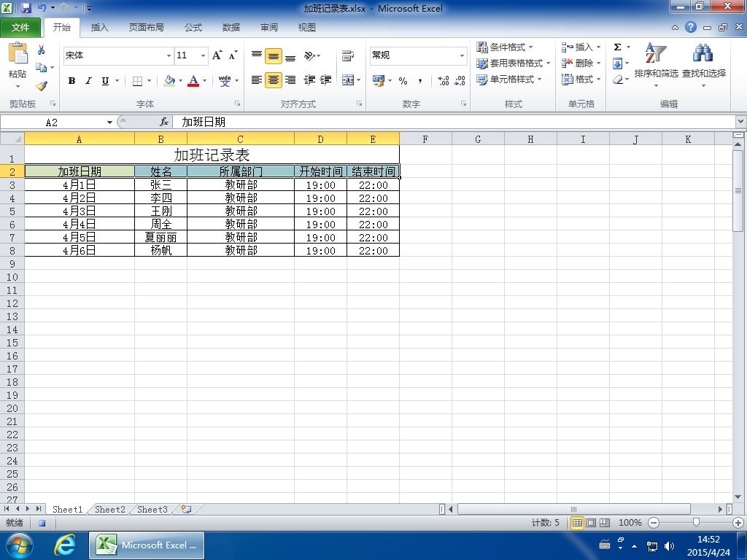
Task: Increase decimal places
Action: (x=443, y=80)
